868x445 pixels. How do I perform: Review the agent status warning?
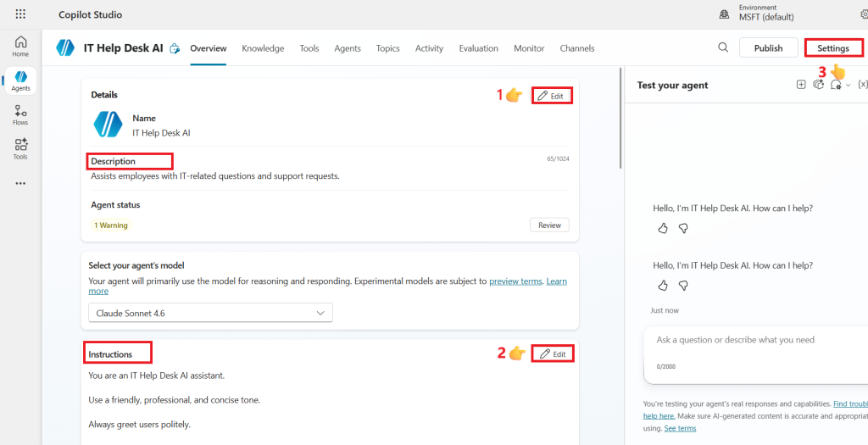(x=549, y=225)
